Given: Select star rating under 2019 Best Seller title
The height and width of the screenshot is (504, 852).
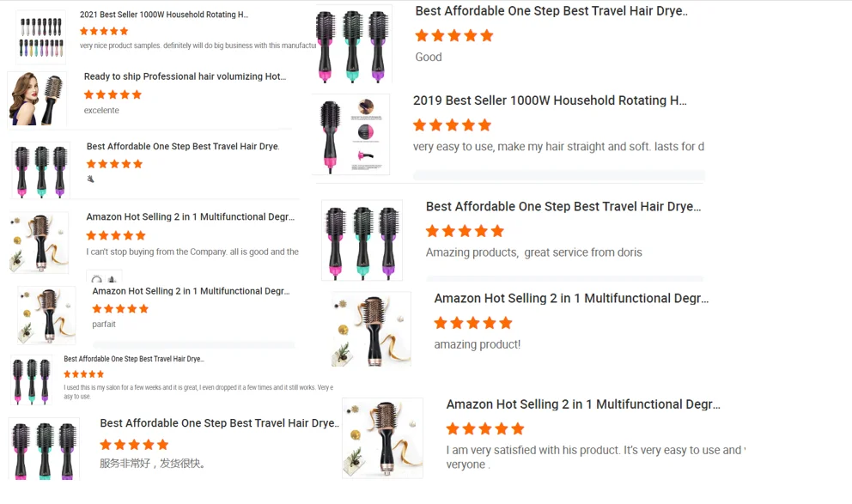Looking at the screenshot, I should click(x=452, y=125).
